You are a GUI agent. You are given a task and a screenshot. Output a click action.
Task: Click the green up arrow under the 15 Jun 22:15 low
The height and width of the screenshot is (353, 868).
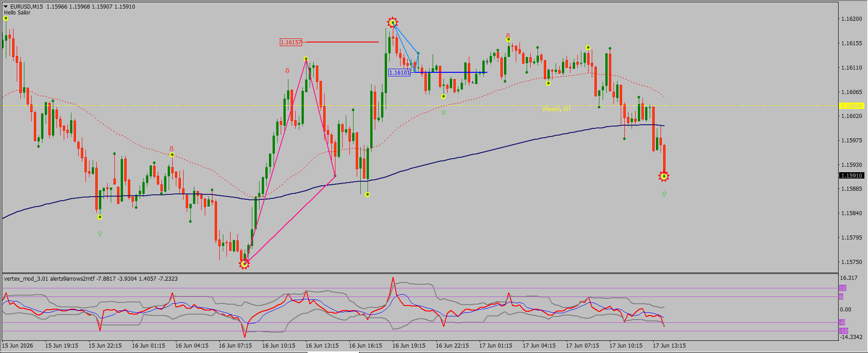[x=100, y=233]
